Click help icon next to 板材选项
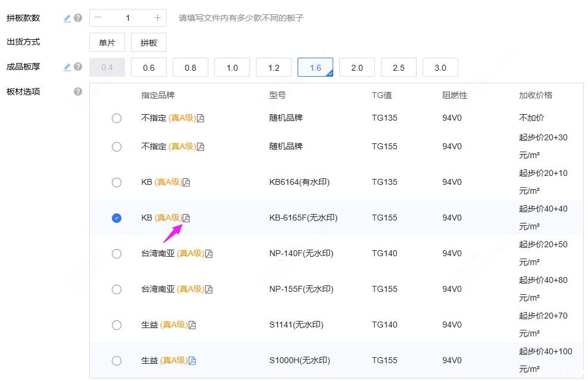 pyautogui.click(x=78, y=92)
